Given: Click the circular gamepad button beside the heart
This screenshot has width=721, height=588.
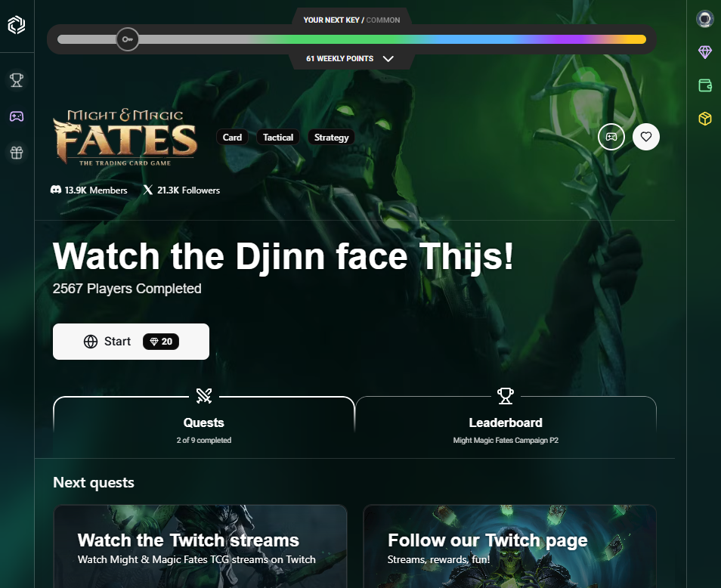Looking at the screenshot, I should tap(611, 137).
